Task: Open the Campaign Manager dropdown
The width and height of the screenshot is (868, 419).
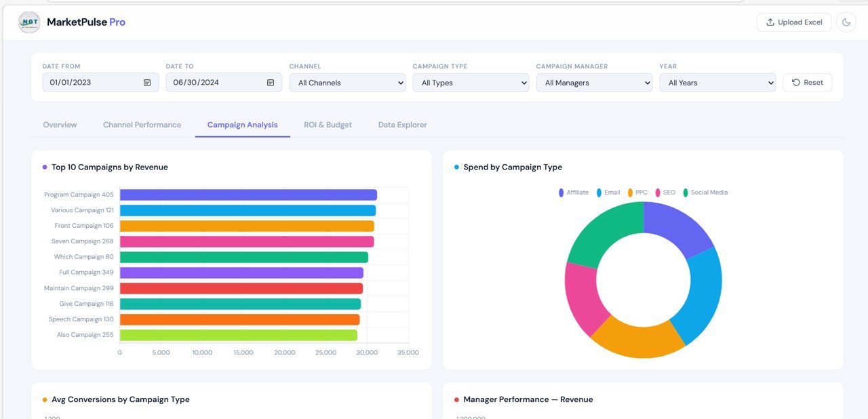Action: click(594, 82)
